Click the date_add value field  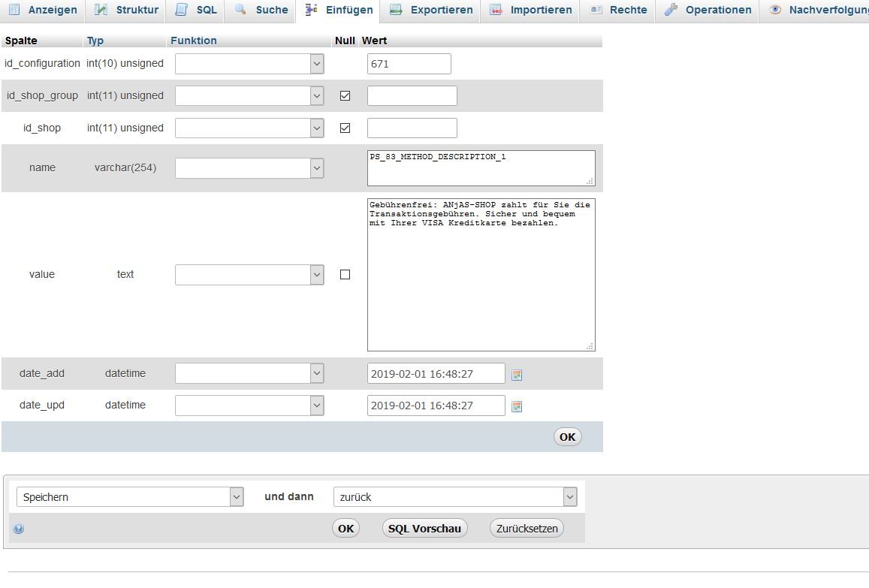point(436,373)
